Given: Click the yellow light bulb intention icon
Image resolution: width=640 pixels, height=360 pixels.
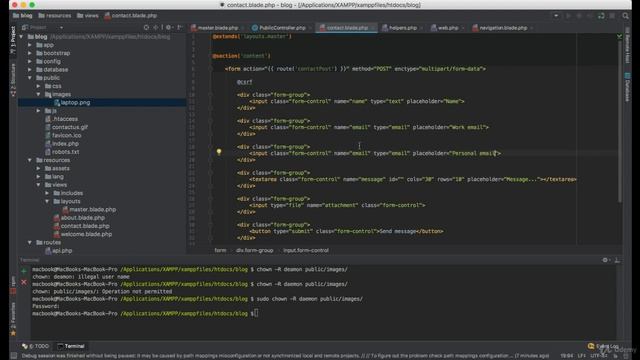Looking at the screenshot, I should coord(219,152).
